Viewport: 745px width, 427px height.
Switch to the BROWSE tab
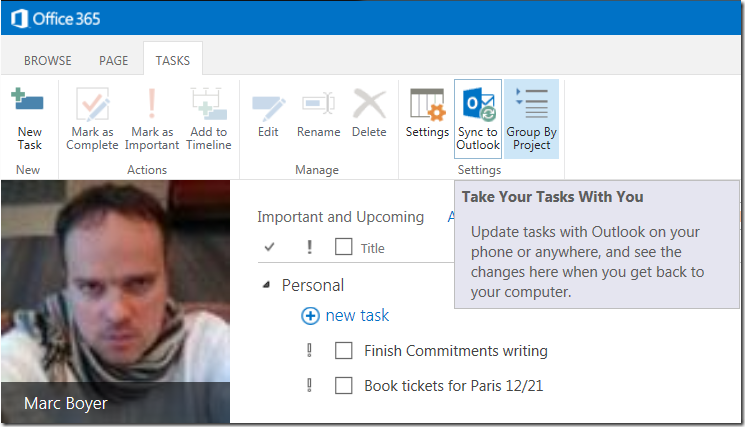pos(50,61)
